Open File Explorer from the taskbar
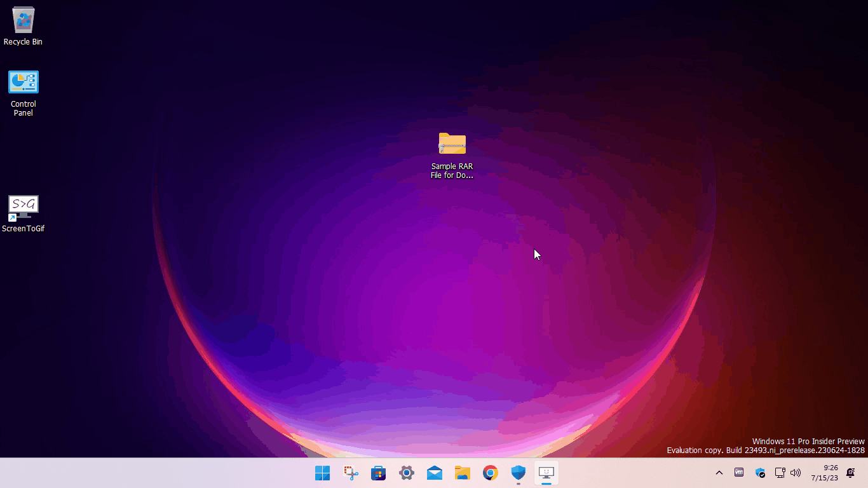Screen dimensions: 868x488 [463, 473]
